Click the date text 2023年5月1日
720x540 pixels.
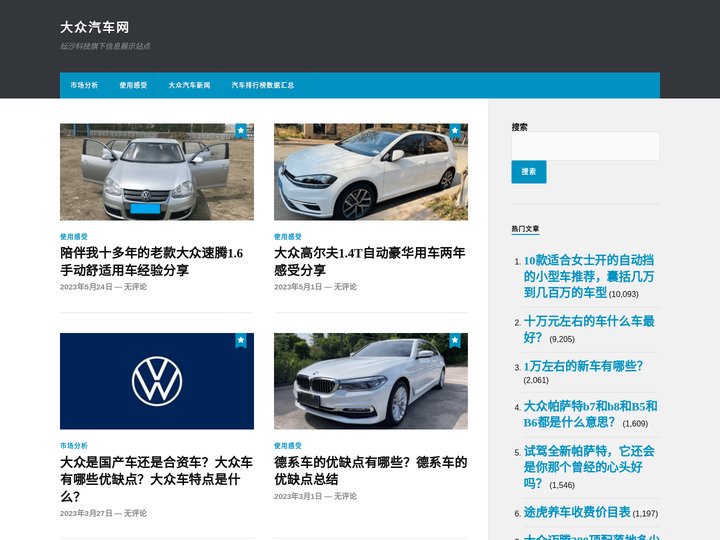click(x=298, y=287)
